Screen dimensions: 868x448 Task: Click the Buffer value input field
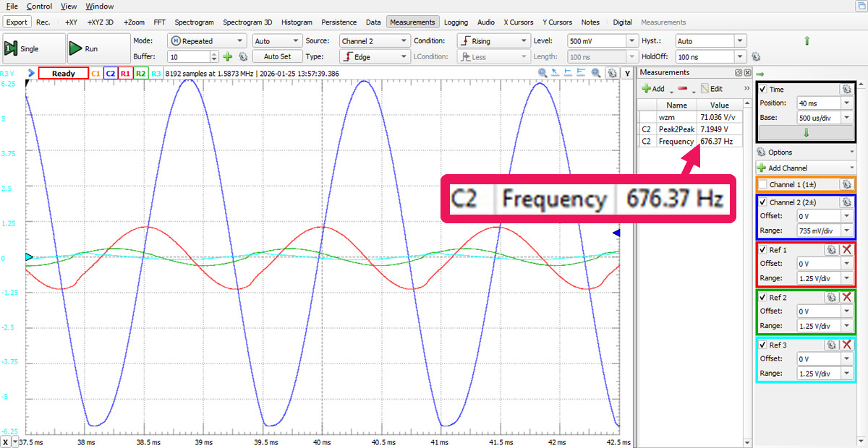(x=188, y=56)
